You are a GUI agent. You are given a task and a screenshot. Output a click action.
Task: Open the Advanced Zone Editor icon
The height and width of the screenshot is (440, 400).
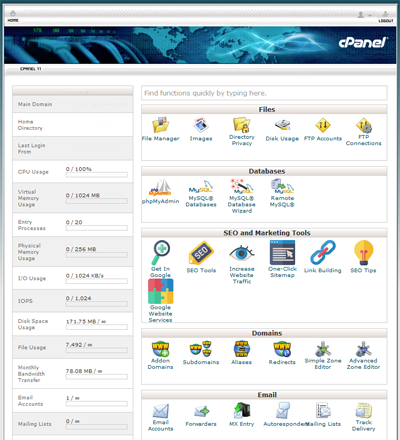click(x=363, y=349)
